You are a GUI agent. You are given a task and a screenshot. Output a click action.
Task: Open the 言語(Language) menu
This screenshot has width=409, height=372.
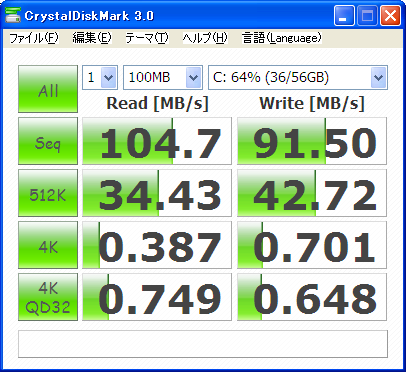(x=282, y=38)
